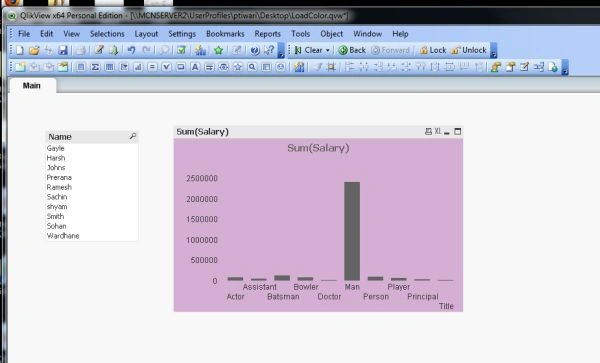Undo the last layout change
This screenshot has height=363, width=600.
tap(131, 50)
